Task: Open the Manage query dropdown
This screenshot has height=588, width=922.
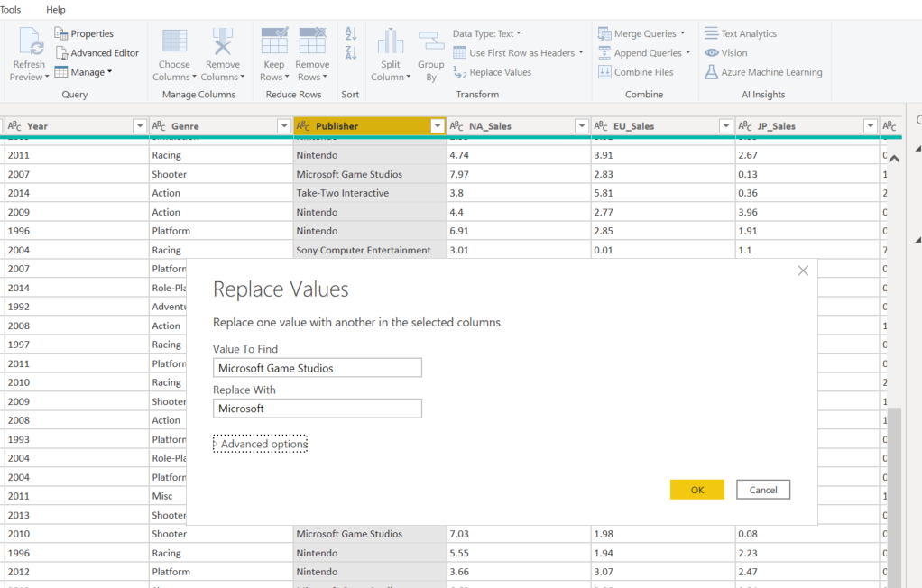Action: click(84, 72)
